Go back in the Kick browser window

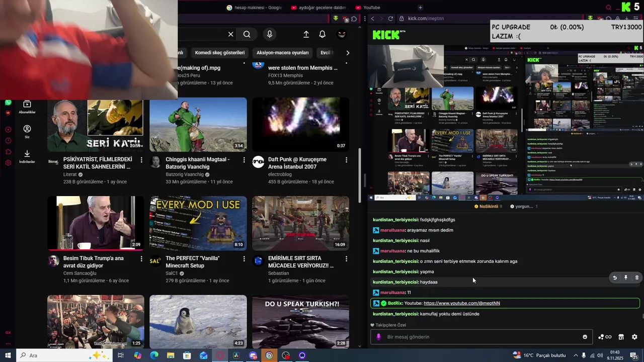coord(372,19)
